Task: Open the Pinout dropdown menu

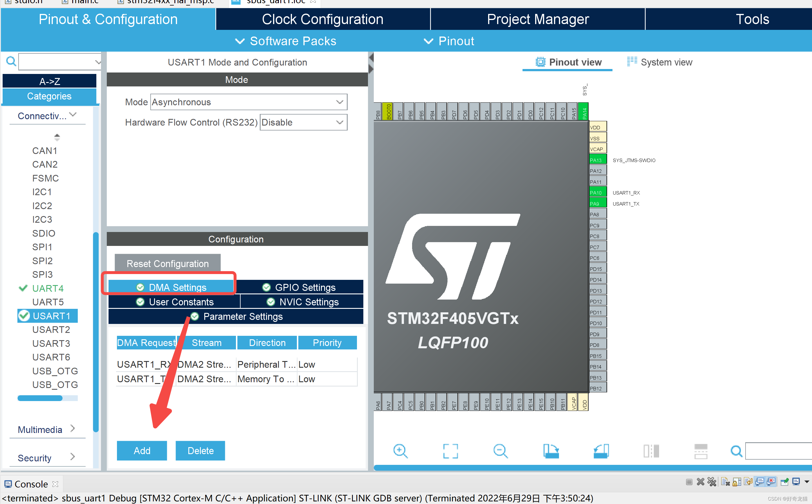Action: [x=449, y=41]
